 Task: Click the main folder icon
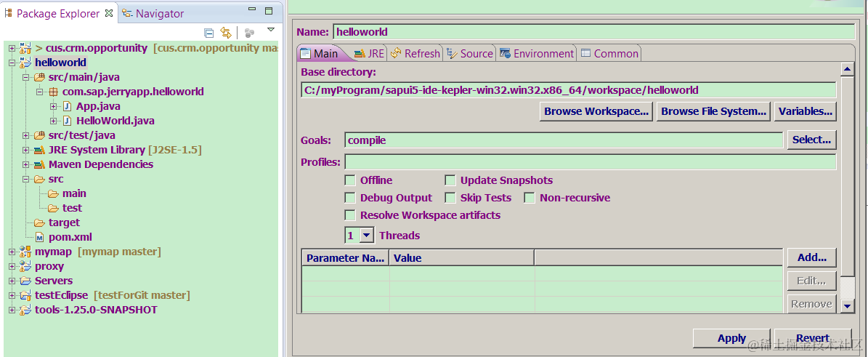[x=53, y=193]
